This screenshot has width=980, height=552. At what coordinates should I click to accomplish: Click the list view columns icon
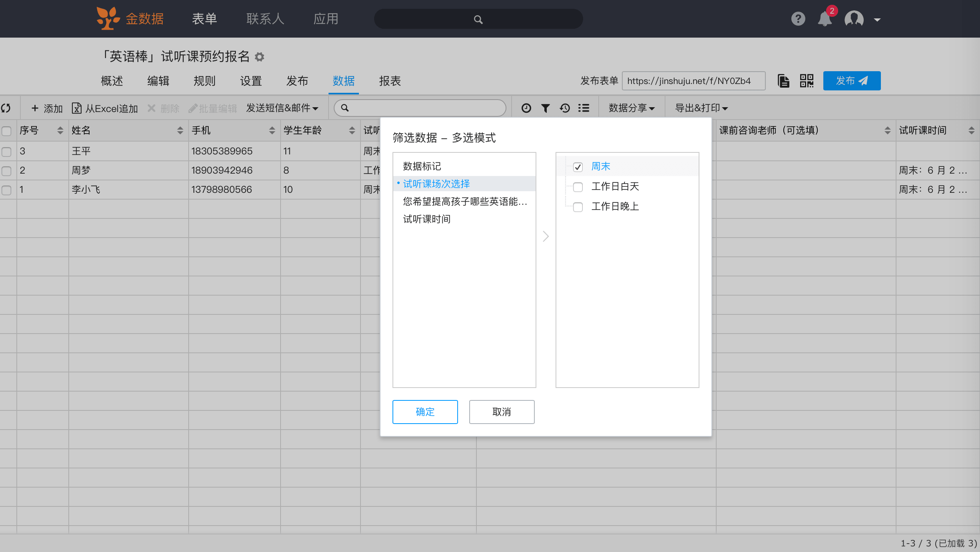pyautogui.click(x=584, y=108)
